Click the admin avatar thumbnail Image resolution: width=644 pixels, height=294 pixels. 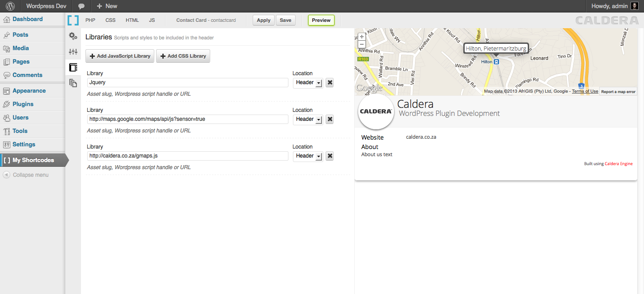point(634,6)
